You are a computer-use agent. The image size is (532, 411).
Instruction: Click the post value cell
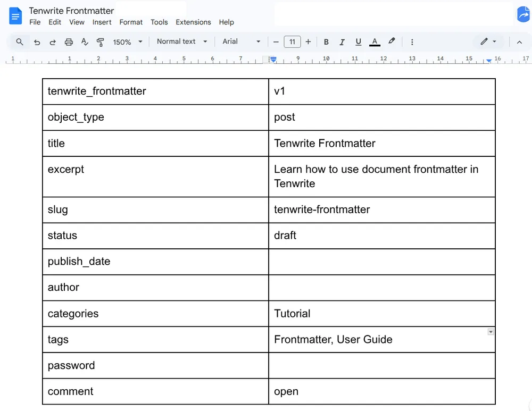pyautogui.click(x=381, y=118)
